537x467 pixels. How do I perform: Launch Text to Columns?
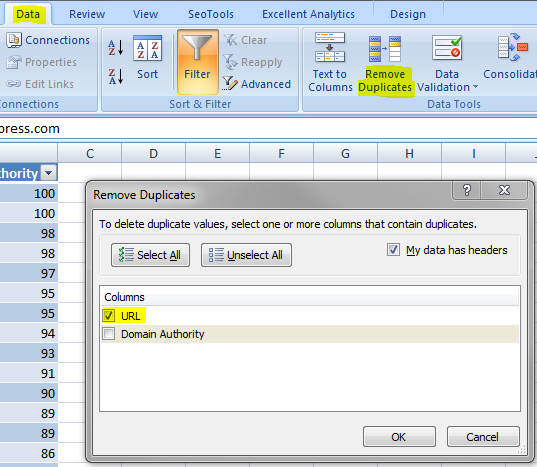pyautogui.click(x=330, y=62)
